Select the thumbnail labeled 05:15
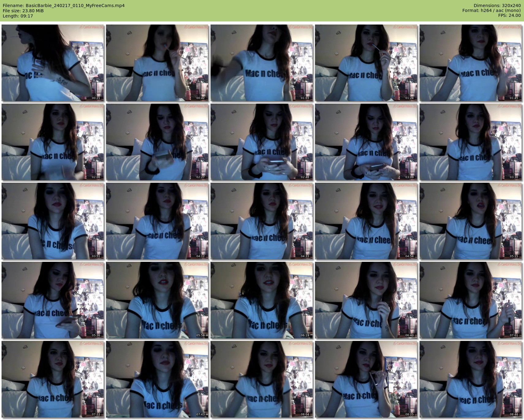This screenshot has width=524, height=420. coord(471,221)
